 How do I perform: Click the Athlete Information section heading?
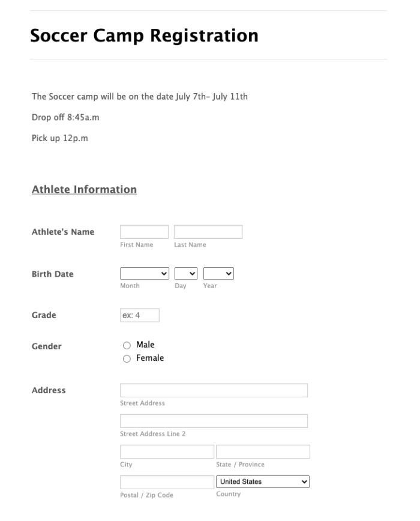pyautogui.click(x=84, y=190)
